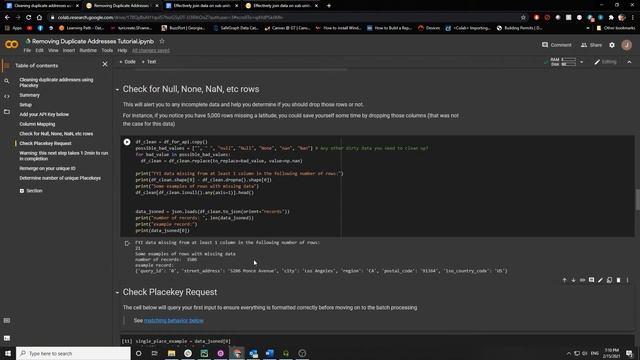Copy link to cell icon
Image resolution: width=640 pixels, height=360 pixels.
pyautogui.click(x=582, y=280)
